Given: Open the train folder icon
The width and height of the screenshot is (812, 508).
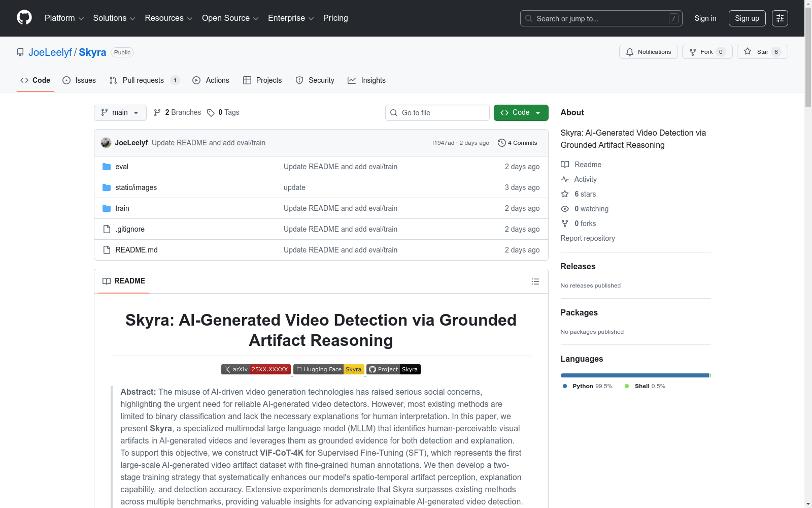Looking at the screenshot, I should tap(107, 208).
